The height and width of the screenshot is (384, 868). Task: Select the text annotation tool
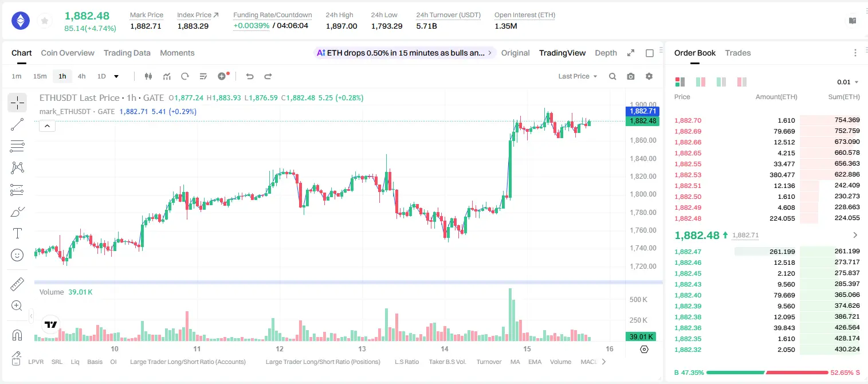17,233
